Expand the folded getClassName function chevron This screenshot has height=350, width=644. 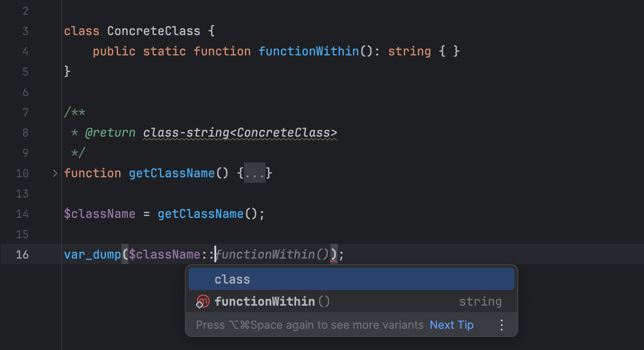coord(55,173)
